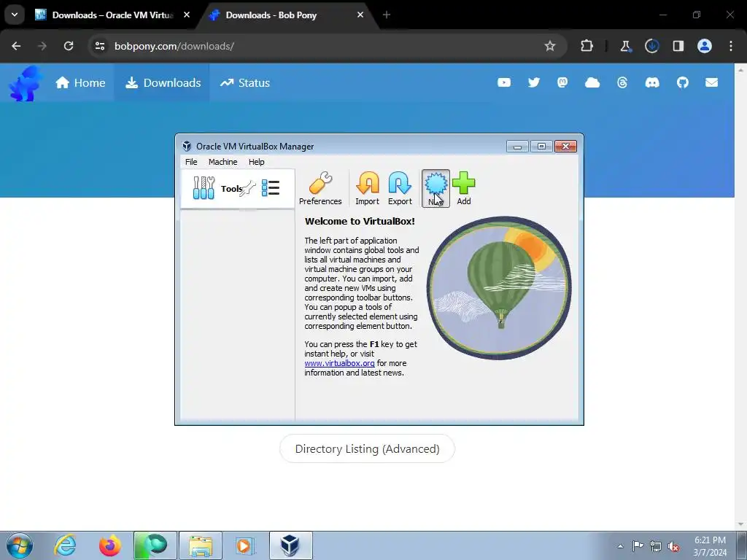
Task: Launch Firefox from taskbar
Action: click(x=110, y=545)
